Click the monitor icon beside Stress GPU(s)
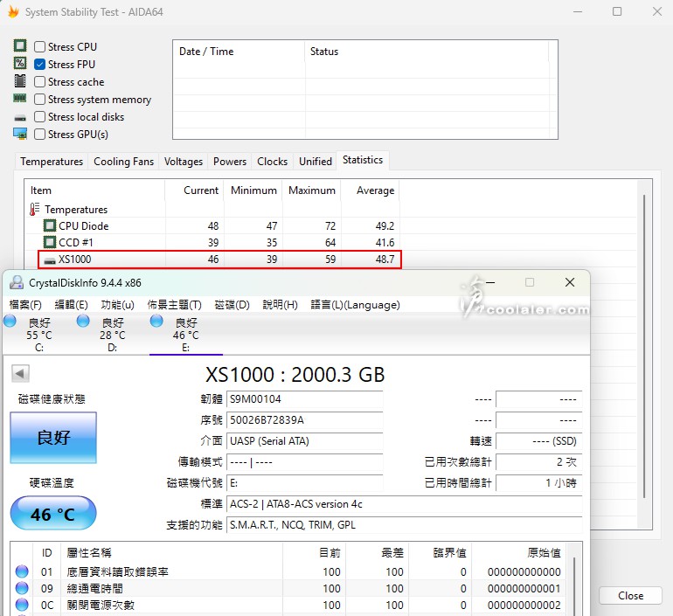Screen dimensions: 673x616 click(20, 134)
